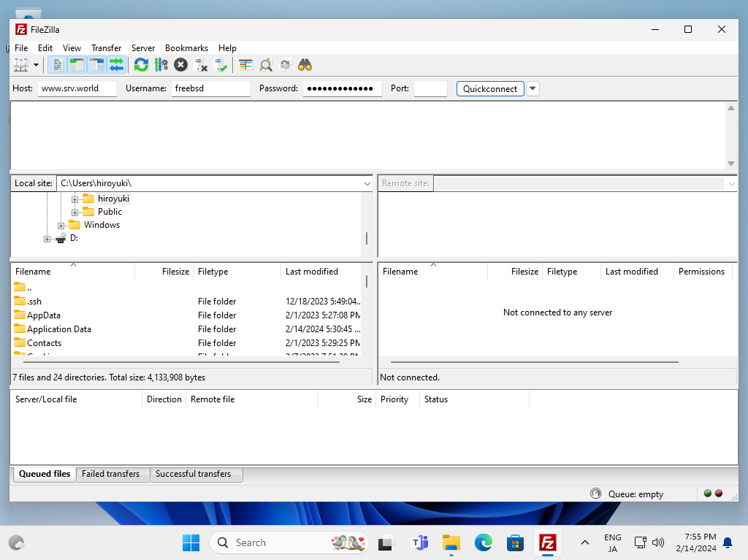Open File Explorer from taskbar

click(x=451, y=542)
